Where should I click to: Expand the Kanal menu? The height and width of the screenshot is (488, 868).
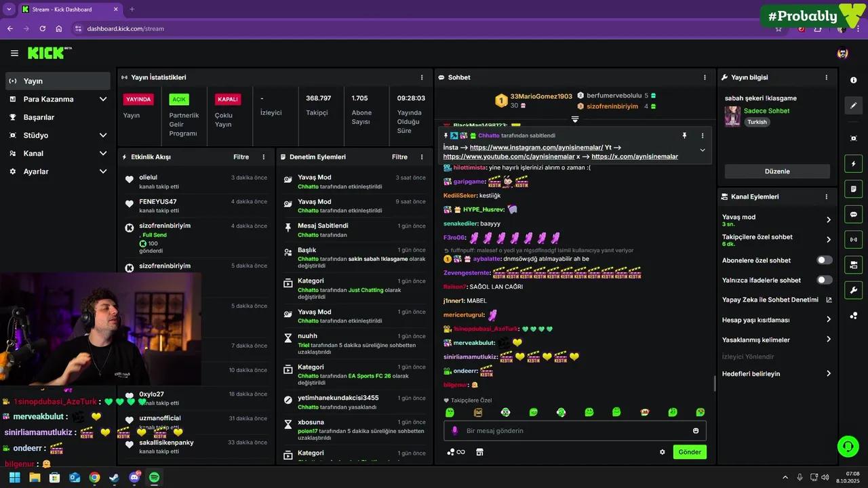[x=58, y=153]
